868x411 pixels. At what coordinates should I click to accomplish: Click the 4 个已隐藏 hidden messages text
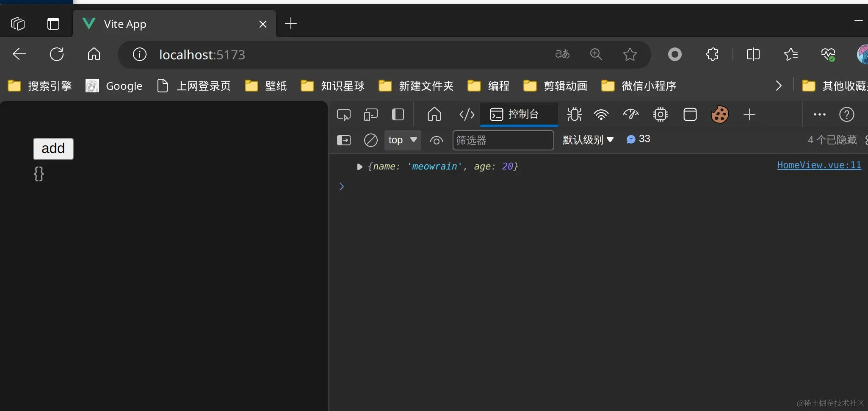[x=832, y=140]
